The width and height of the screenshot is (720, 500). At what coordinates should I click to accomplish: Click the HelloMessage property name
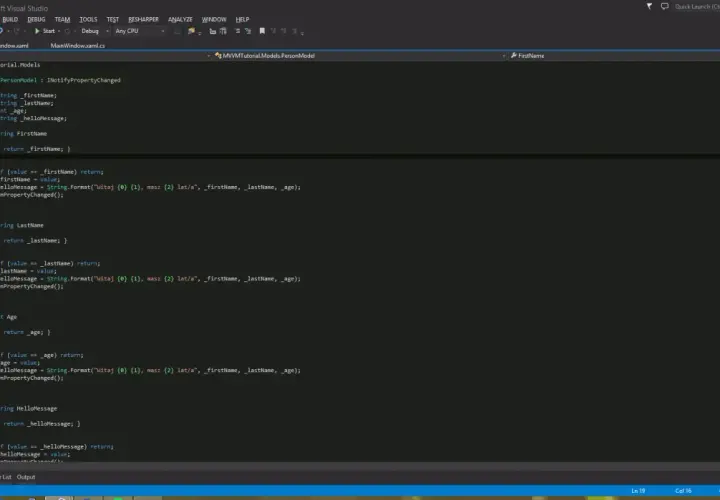(x=37, y=409)
